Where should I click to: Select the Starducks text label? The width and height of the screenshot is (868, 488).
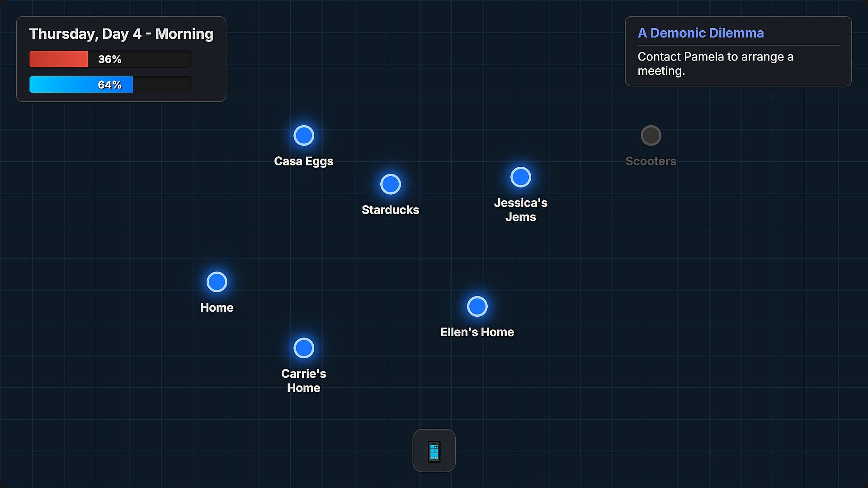(391, 210)
